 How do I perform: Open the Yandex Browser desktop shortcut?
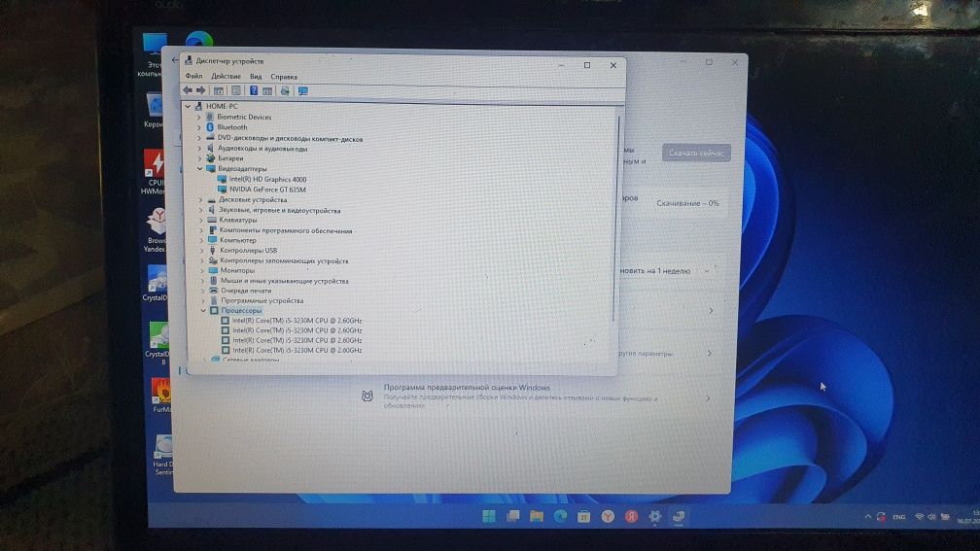pyautogui.click(x=155, y=230)
